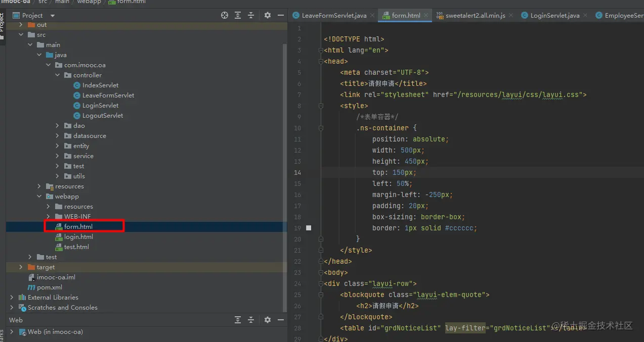The width and height of the screenshot is (644, 342).
Task: Click the #cccccc color swatch in gutter
Action: 309,228
